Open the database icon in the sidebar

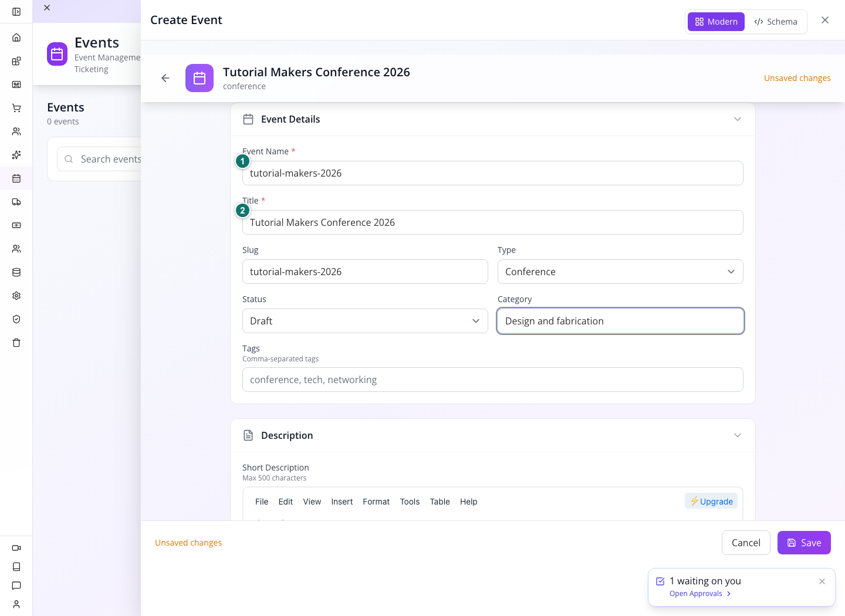point(16,272)
